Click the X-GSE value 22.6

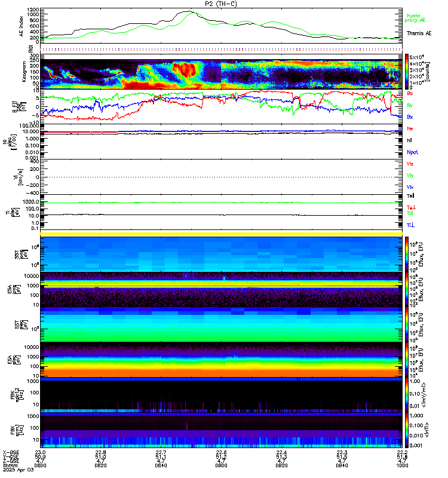pyautogui.click(x=221, y=452)
